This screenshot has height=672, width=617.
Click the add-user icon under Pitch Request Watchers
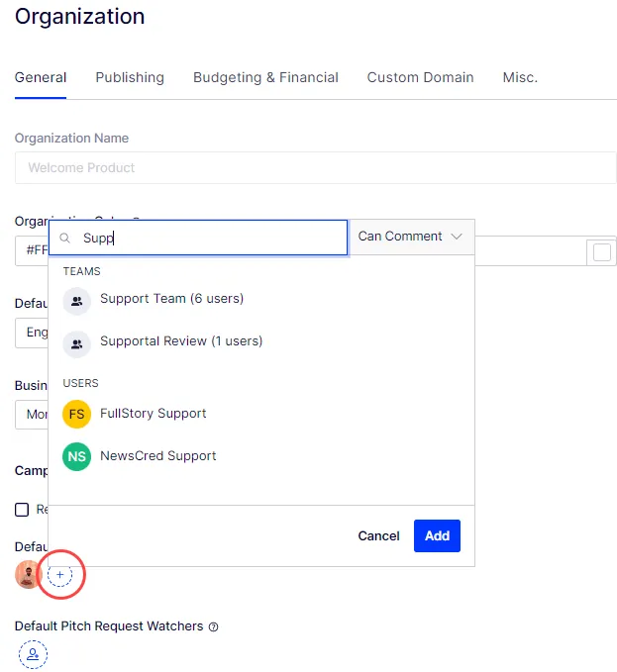click(33, 654)
